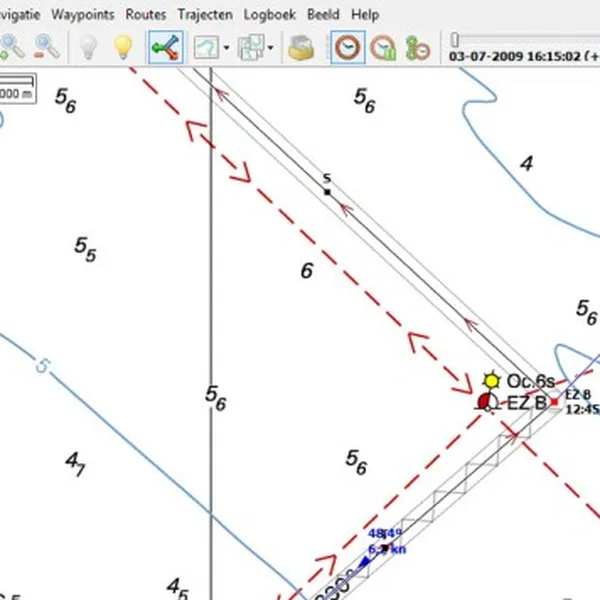Open the Waypoints menu
This screenshot has height=600, width=600.
coord(85,15)
